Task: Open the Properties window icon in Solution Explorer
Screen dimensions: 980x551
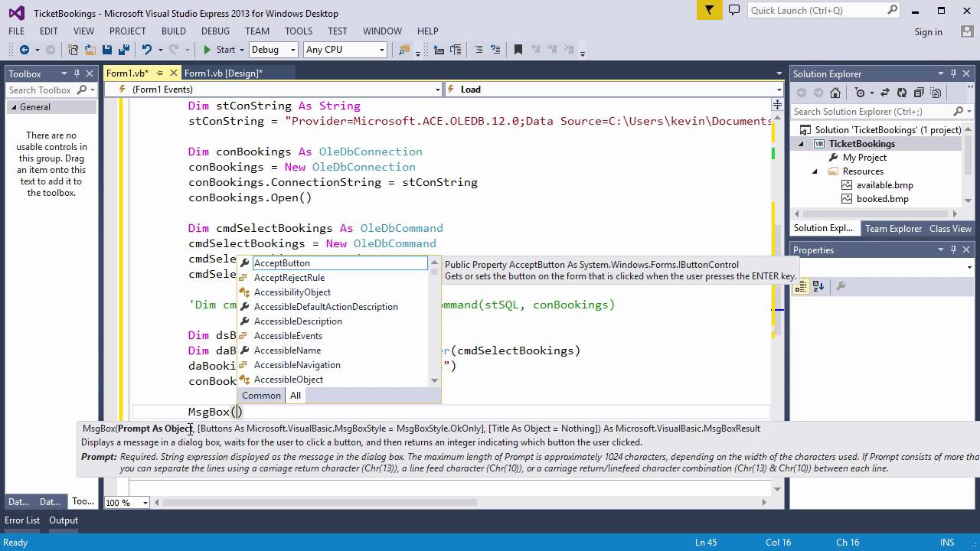Action: 936,93
